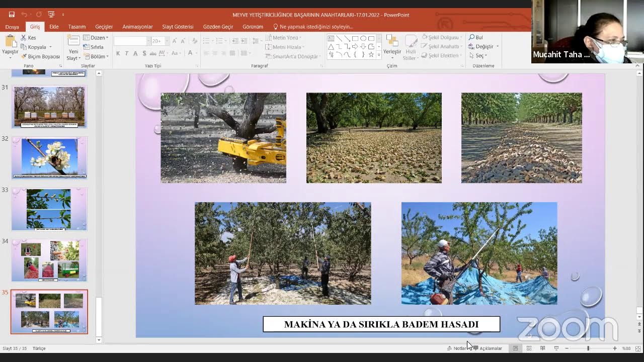Open the Düzen layout dropdown
The image size is (644, 362).
96,38
